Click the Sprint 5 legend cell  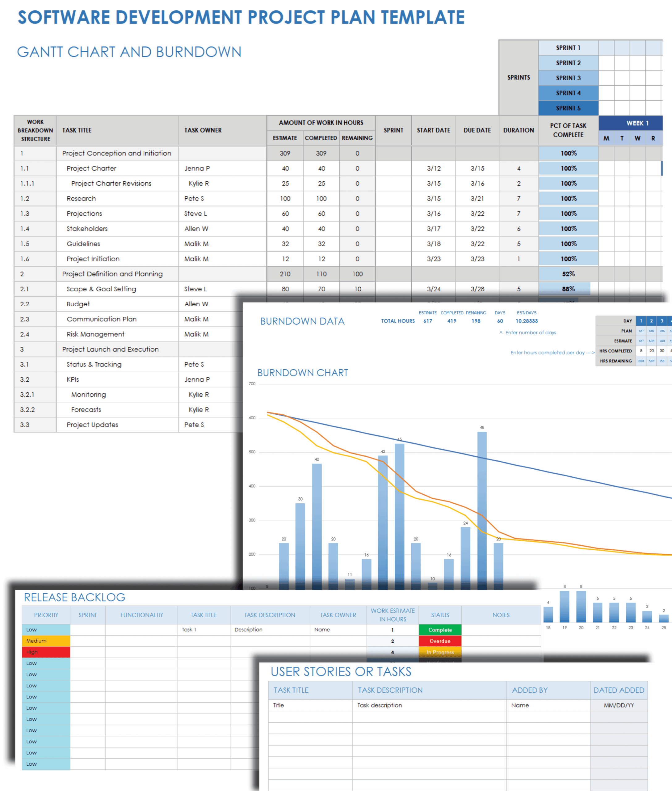click(568, 108)
